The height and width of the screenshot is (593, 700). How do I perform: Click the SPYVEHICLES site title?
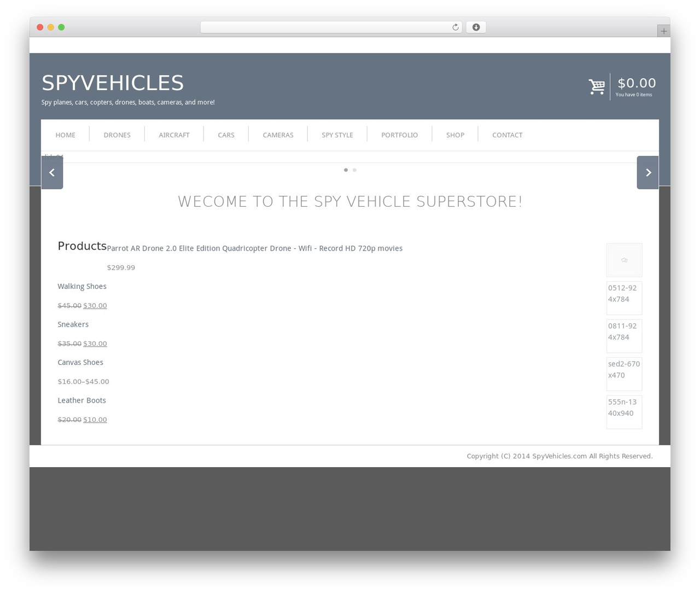[113, 83]
